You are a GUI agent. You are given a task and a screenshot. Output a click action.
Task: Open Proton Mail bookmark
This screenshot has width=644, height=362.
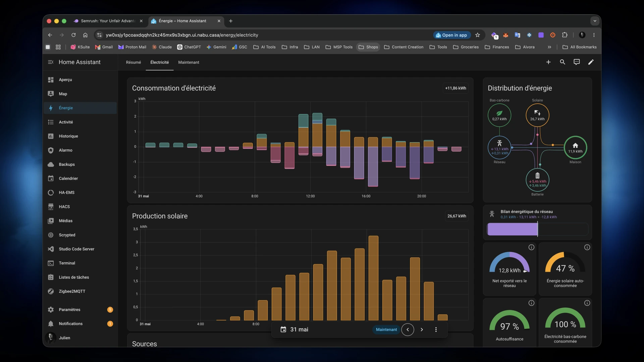pyautogui.click(x=132, y=47)
